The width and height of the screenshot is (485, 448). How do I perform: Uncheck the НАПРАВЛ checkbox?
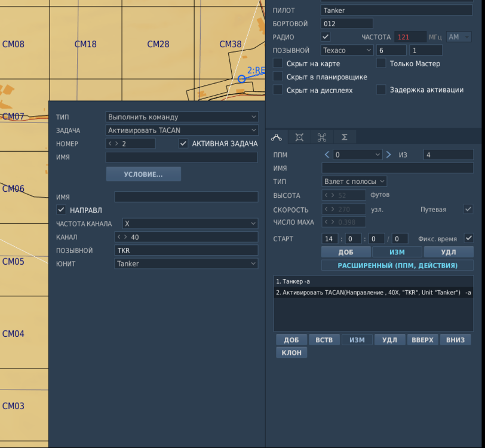60,210
